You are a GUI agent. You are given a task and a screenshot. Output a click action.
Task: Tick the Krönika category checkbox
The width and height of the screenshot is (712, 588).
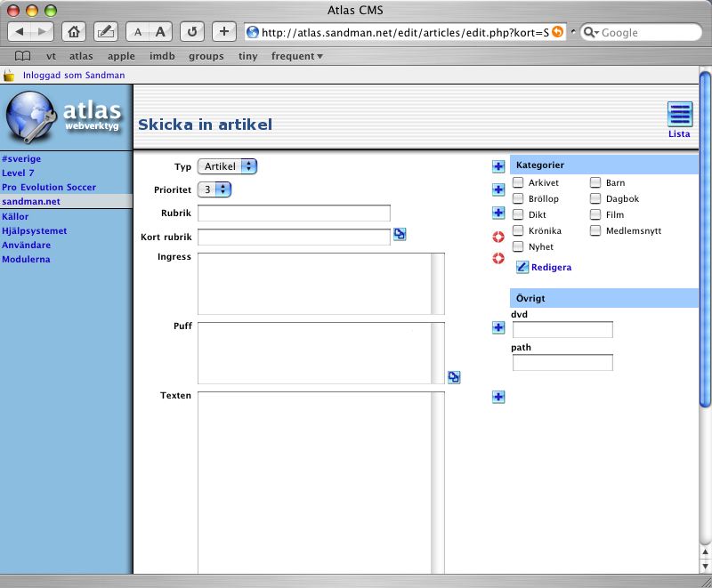tap(518, 231)
